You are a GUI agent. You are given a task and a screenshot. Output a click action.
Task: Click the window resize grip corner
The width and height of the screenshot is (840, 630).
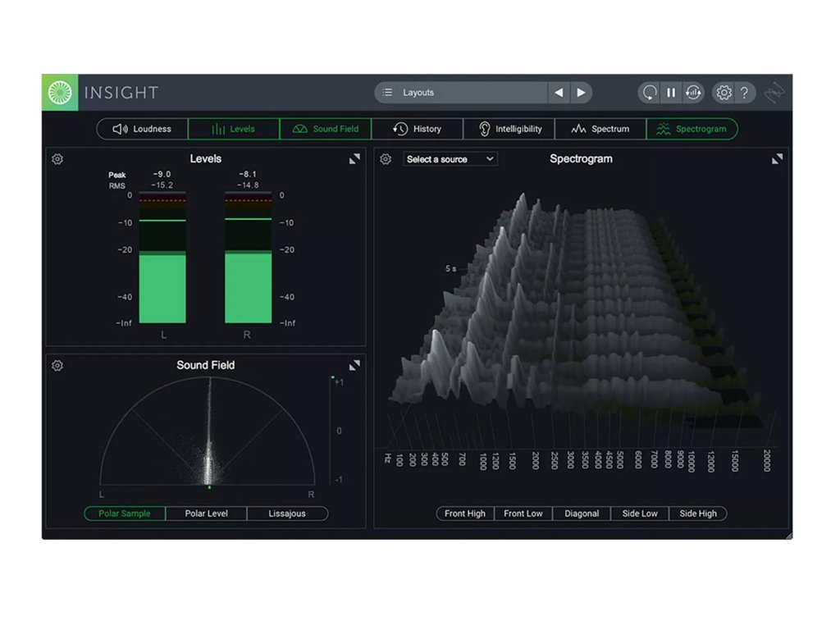(x=788, y=536)
